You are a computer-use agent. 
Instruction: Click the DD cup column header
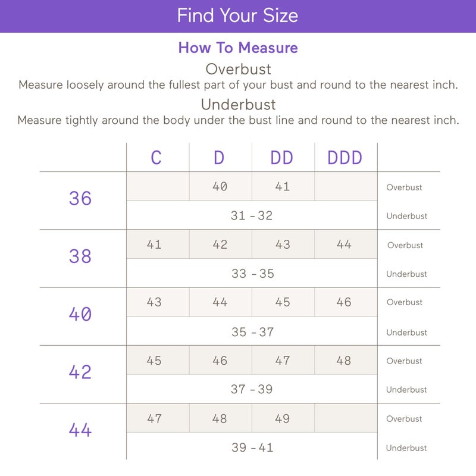coord(281,158)
